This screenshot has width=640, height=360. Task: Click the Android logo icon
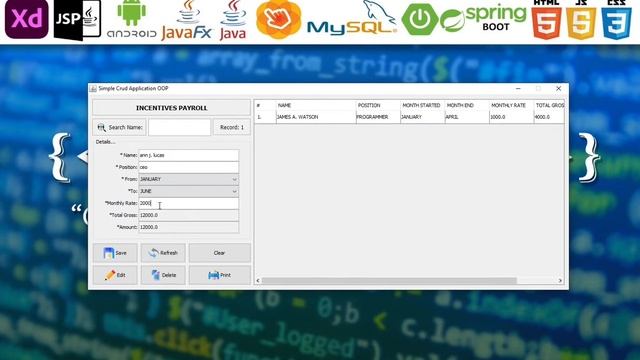click(131, 19)
